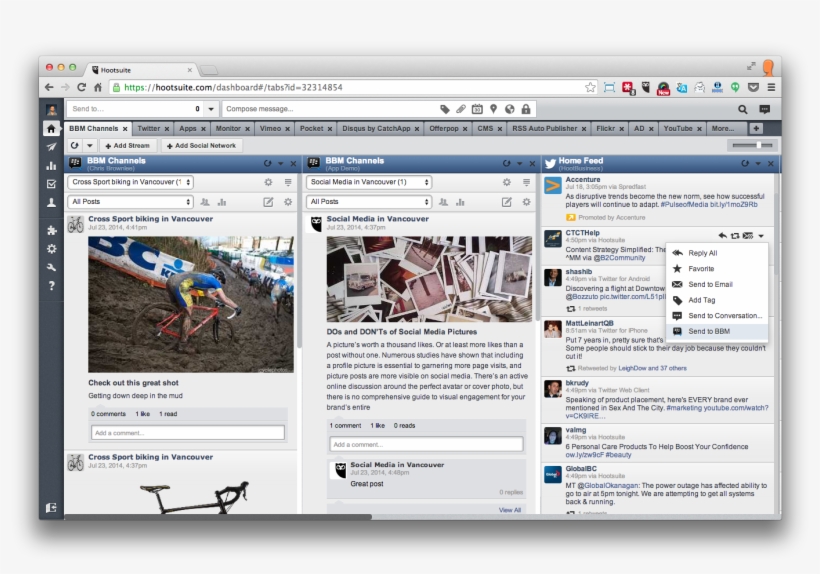Viewport: 820px width, 574px height.
Task: Click the tag icon in compose bar
Action: pyautogui.click(x=445, y=109)
